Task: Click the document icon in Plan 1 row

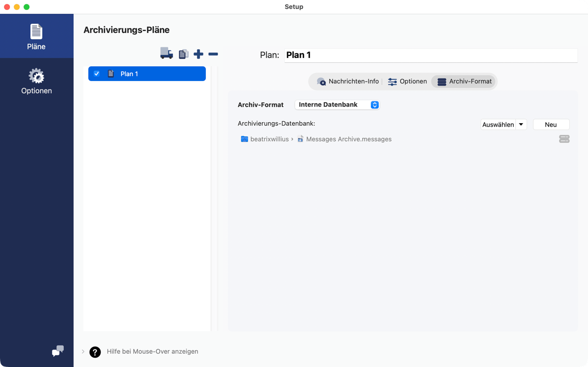Action: pyautogui.click(x=111, y=74)
